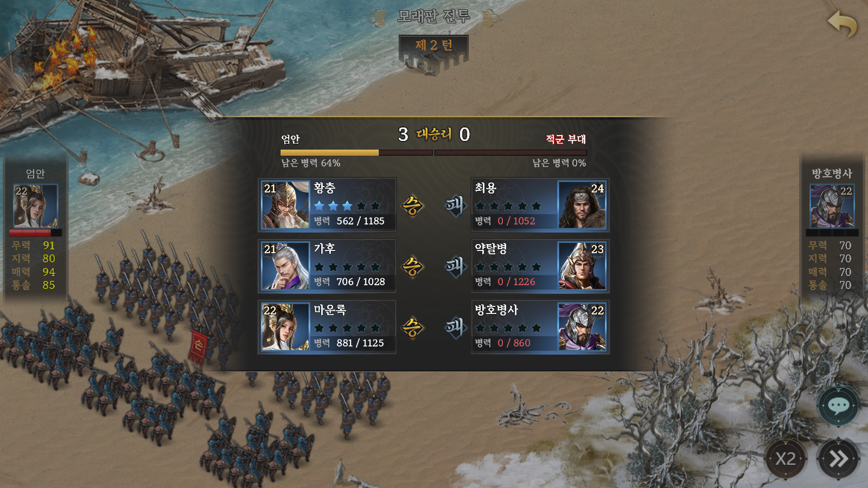Click victory 승 icon beside 마운록
The width and height of the screenshot is (868, 488).
[x=412, y=328]
